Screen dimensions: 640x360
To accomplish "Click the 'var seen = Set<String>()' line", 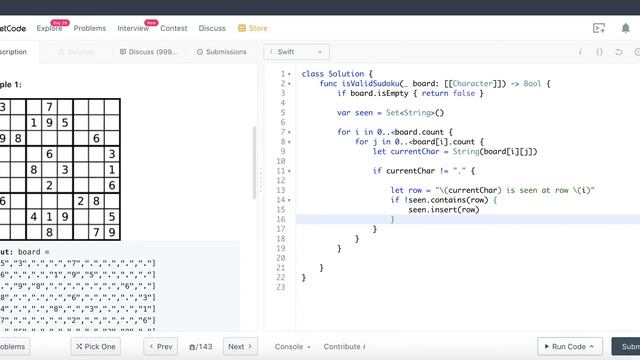I will pyautogui.click(x=390, y=113).
